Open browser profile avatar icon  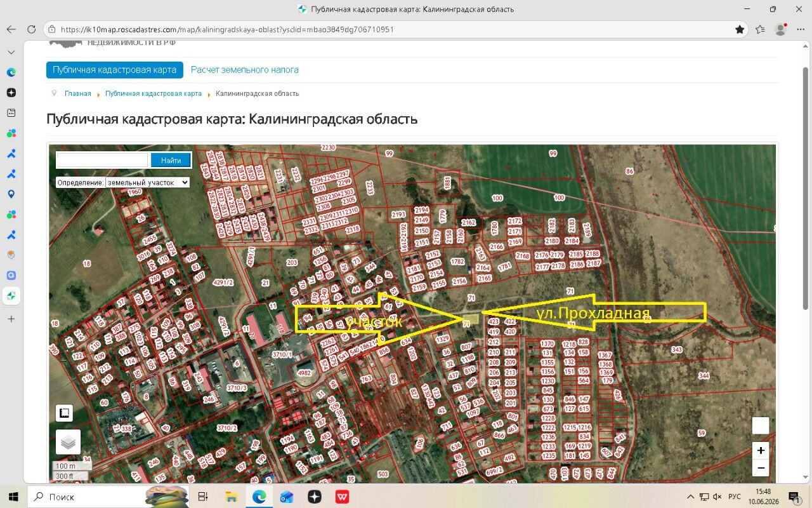point(780,29)
